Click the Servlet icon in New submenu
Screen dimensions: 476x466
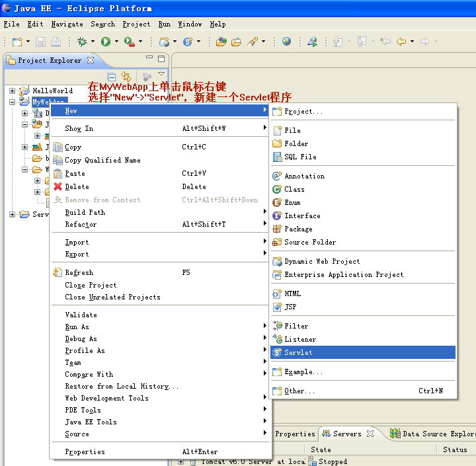click(277, 352)
